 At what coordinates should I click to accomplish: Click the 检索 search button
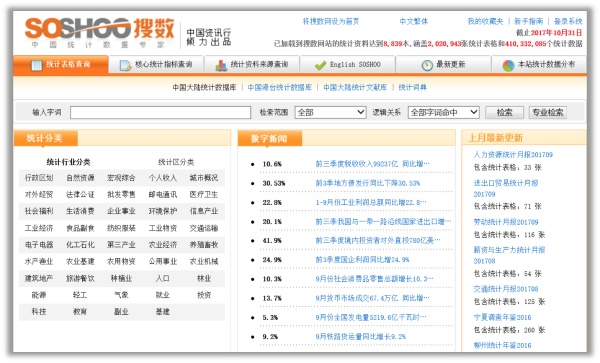click(x=504, y=112)
